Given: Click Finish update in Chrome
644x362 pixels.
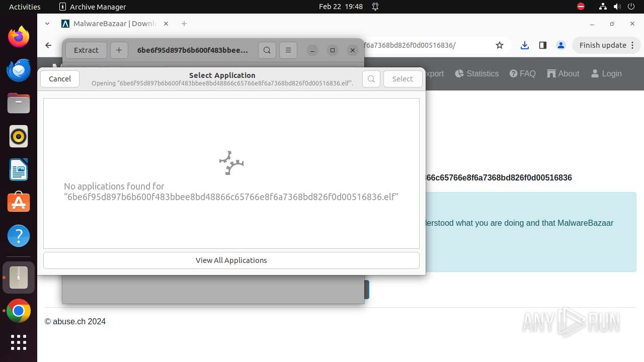Looking at the screenshot, I should tap(606, 45).
